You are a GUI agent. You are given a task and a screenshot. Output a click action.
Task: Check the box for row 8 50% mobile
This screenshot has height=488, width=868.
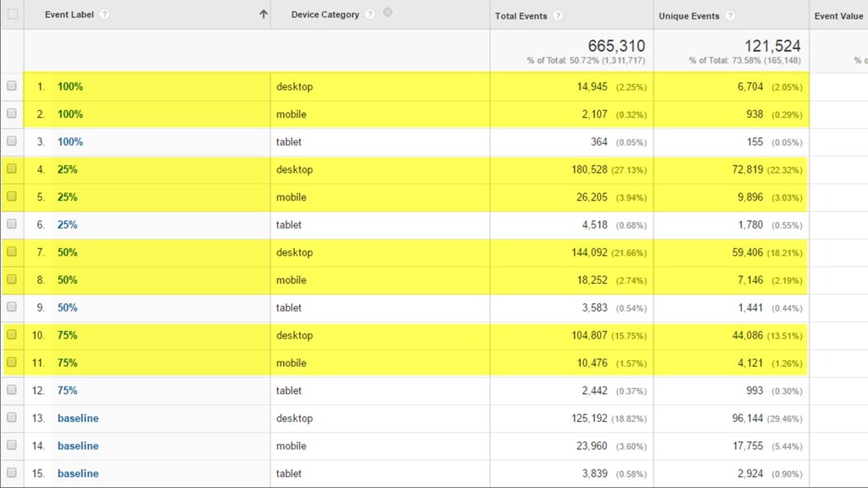[x=12, y=280]
